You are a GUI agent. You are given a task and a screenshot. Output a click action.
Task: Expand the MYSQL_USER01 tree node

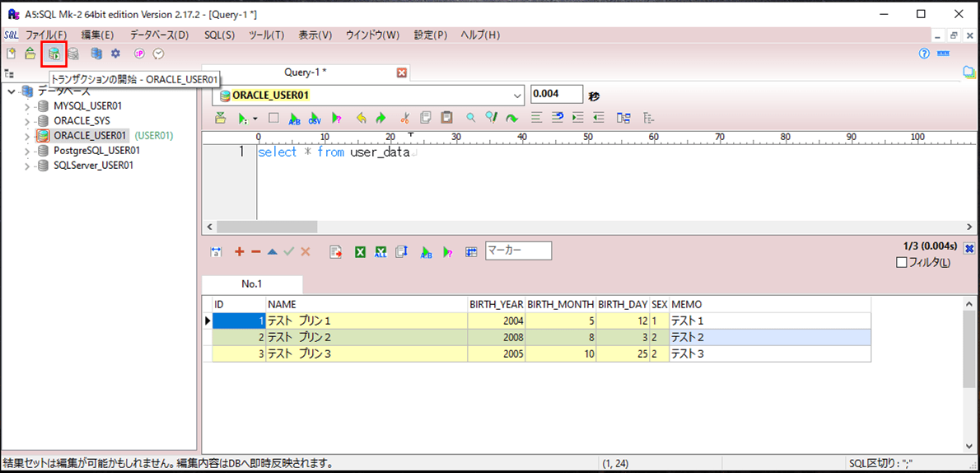pyautogui.click(x=27, y=106)
